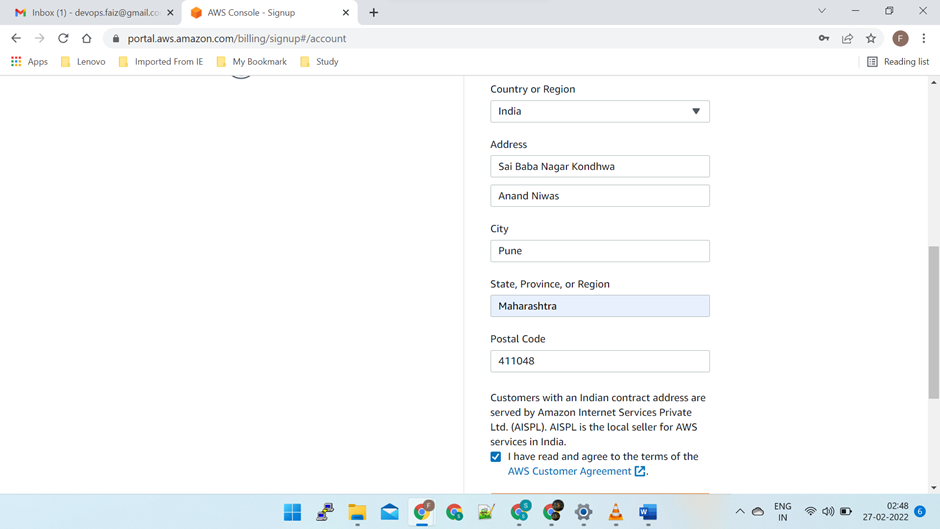
Task: Click the scrollbar up arrow
Action: 933,82
